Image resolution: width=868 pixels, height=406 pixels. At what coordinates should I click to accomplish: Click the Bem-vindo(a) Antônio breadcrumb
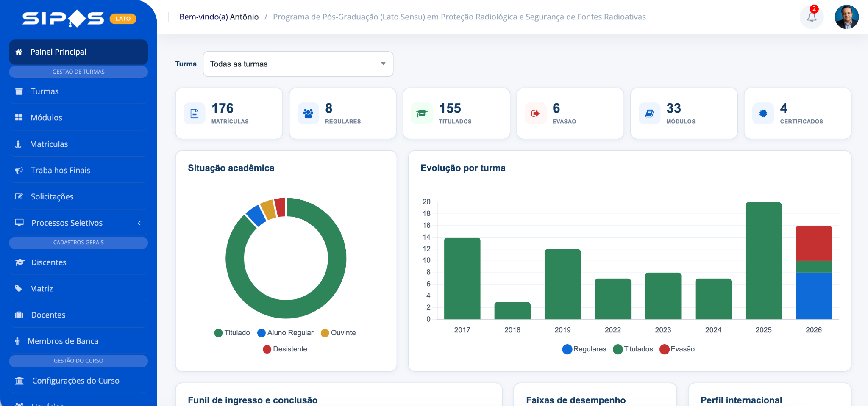[219, 17]
